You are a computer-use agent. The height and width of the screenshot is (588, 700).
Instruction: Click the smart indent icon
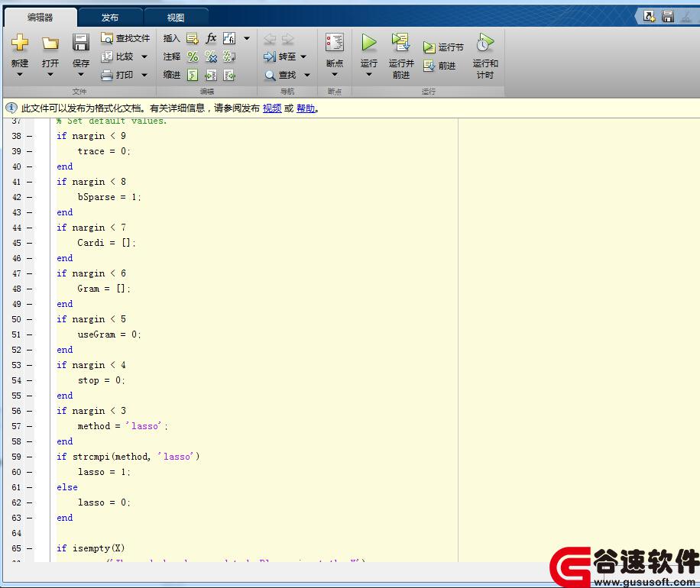(193, 75)
